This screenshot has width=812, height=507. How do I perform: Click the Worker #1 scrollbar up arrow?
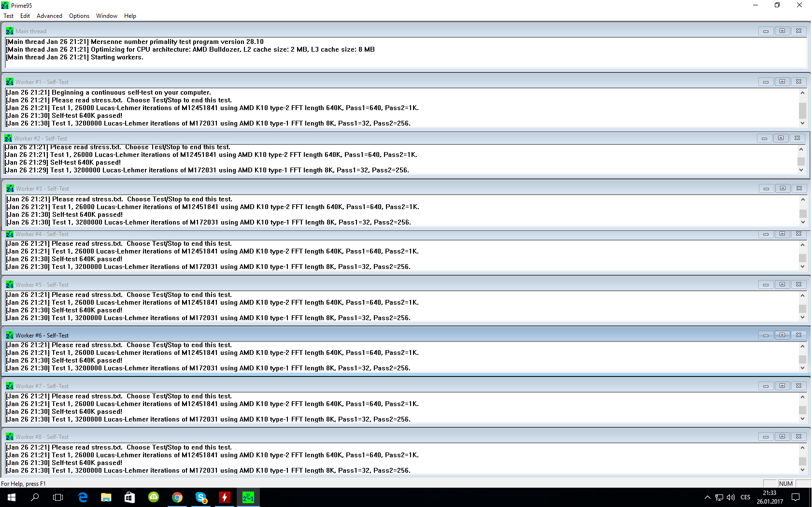[802, 93]
